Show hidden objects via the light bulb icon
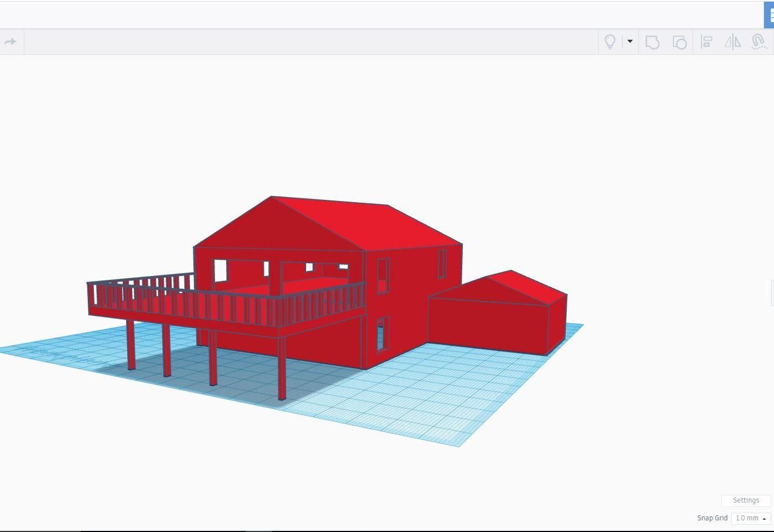This screenshot has height=532, width=774. click(610, 42)
